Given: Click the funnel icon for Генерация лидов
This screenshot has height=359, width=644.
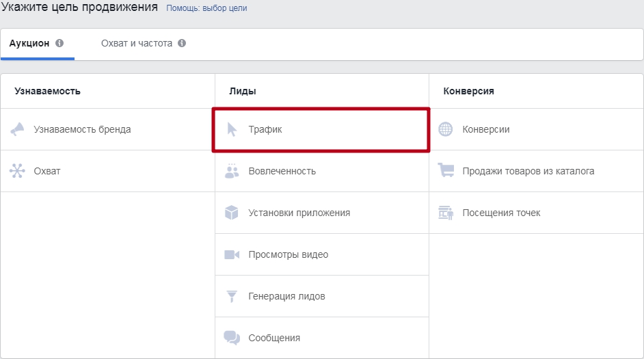Looking at the screenshot, I should coord(232,296).
